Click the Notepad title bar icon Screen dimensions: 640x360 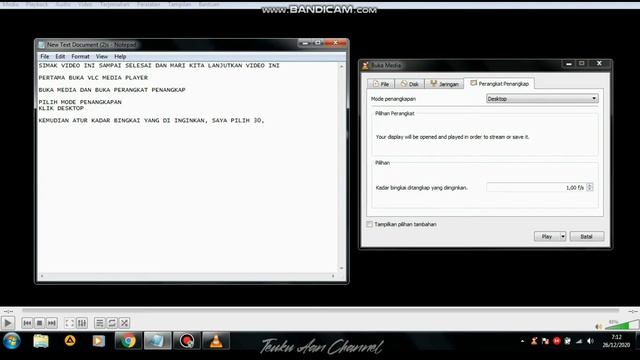pos(41,44)
